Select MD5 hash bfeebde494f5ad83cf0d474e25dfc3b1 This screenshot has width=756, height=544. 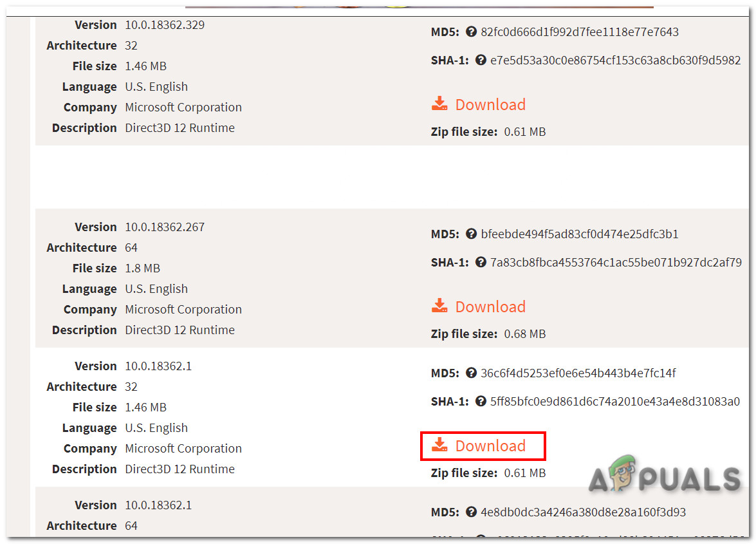tap(580, 234)
